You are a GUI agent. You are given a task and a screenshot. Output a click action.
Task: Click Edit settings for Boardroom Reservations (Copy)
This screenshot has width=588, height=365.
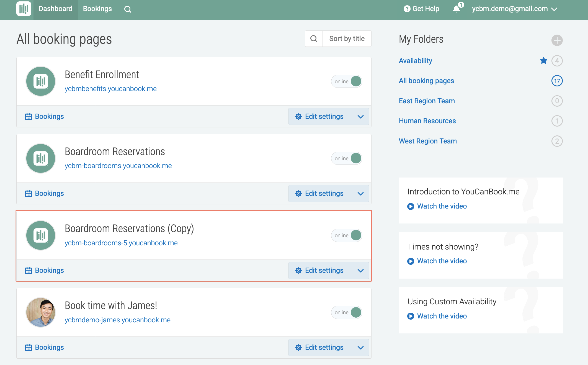[x=320, y=271]
